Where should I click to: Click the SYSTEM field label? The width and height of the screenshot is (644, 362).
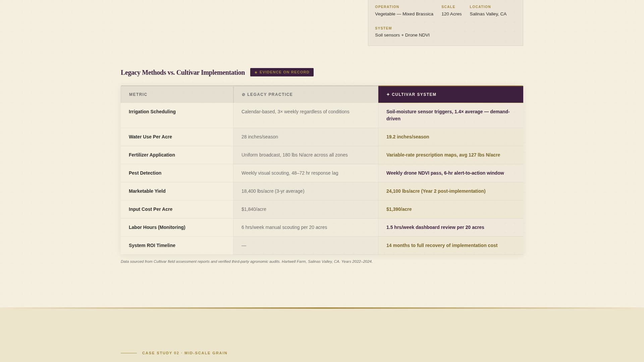383,28
